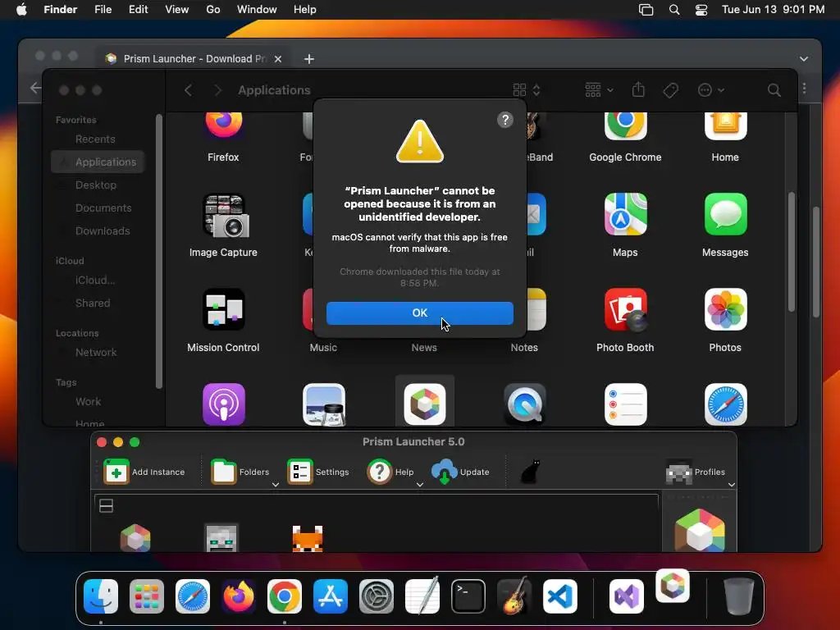Select the Work tag in sidebar

point(88,402)
